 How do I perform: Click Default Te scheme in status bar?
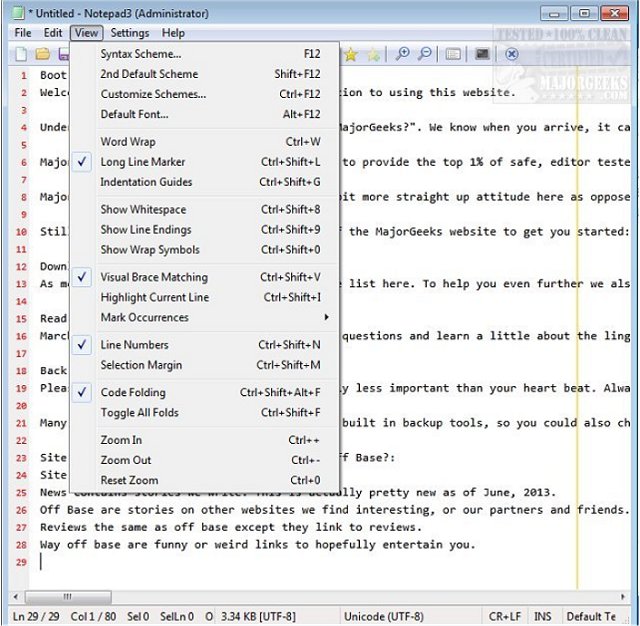point(591,616)
